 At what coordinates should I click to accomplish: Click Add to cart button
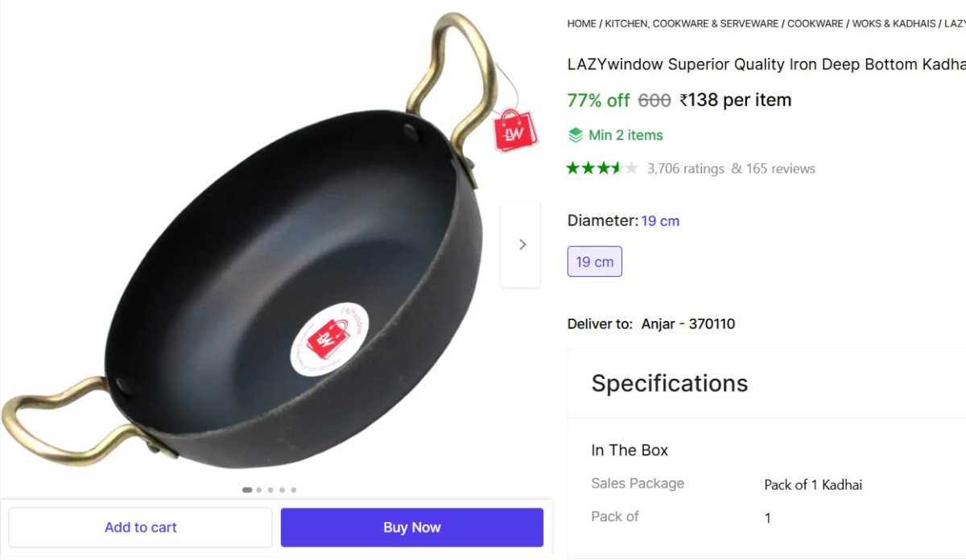140,527
